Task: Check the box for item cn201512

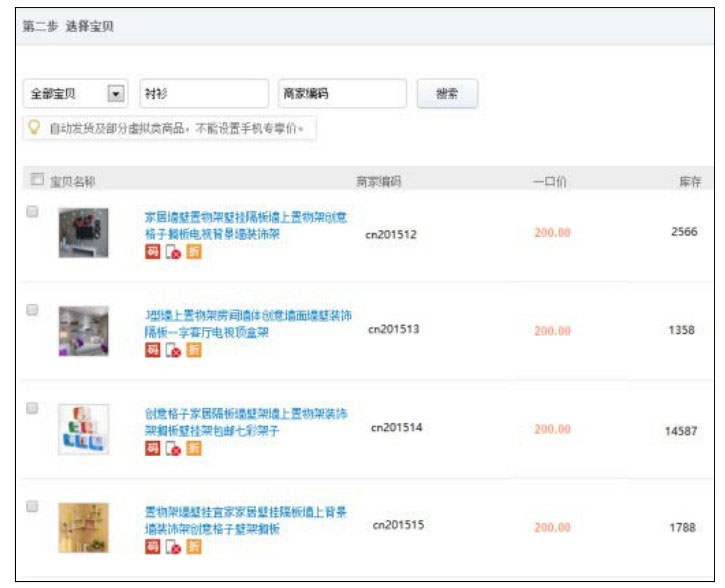Action: 32,212
